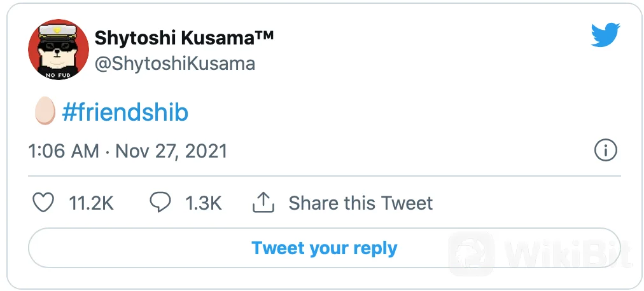Click the NO FUD caption on avatar
Image resolution: width=644 pixels, height=291 pixels.
point(59,75)
